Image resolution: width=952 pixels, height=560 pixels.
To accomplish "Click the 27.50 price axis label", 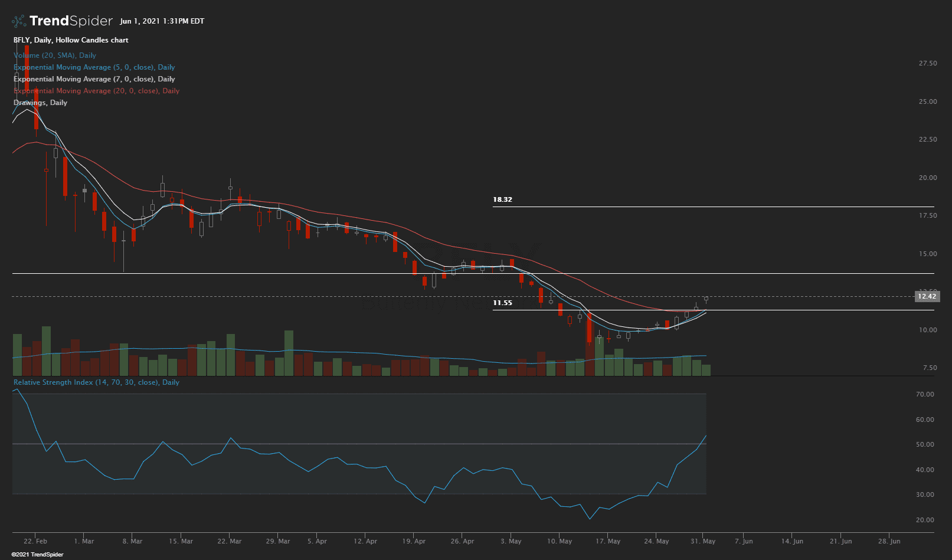I will pos(927,63).
